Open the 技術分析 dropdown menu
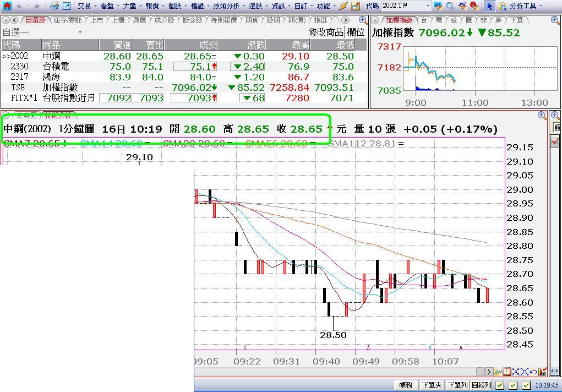Screen dimensions: 562x392 229,6
